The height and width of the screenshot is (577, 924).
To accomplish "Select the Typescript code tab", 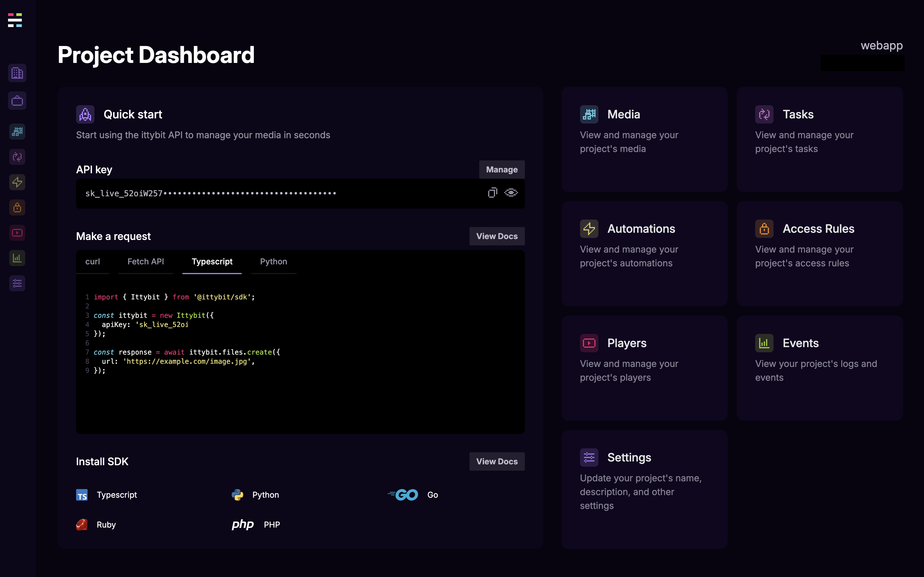I will (212, 262).
